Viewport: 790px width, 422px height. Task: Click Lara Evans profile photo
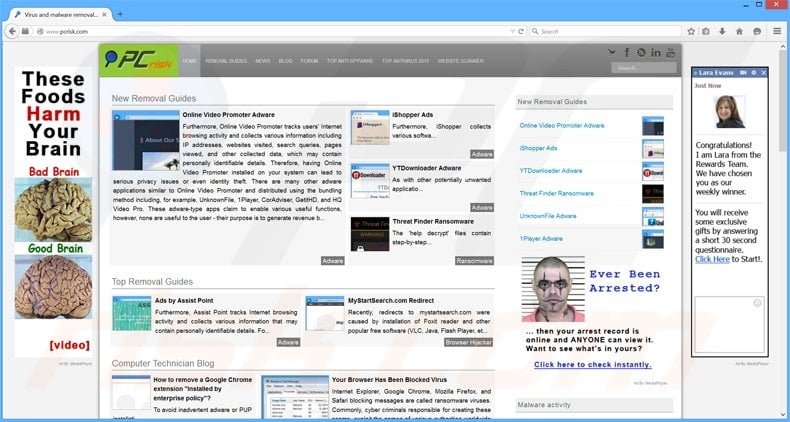click(729, 111)
